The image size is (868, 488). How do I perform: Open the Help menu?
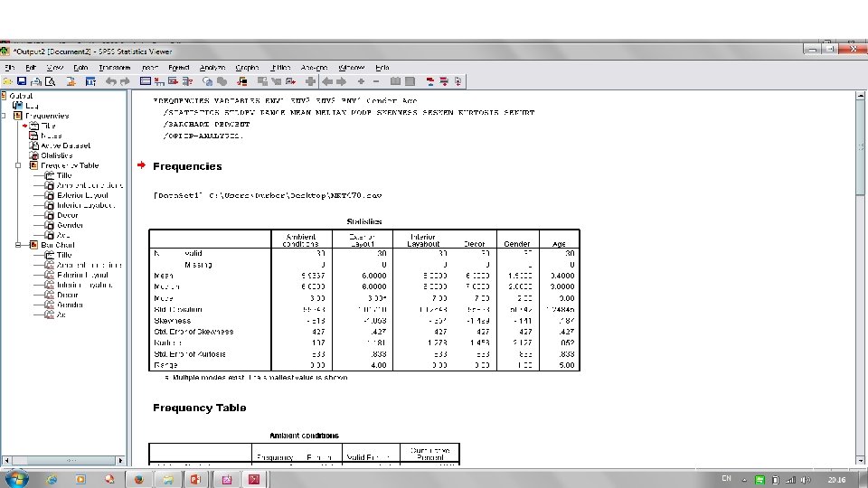[382, 68]
